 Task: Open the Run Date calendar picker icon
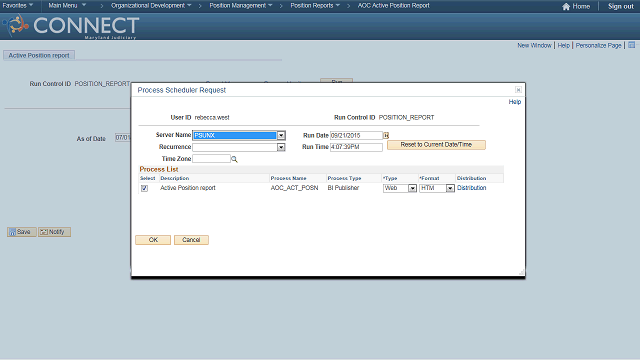tap(386, 135)
